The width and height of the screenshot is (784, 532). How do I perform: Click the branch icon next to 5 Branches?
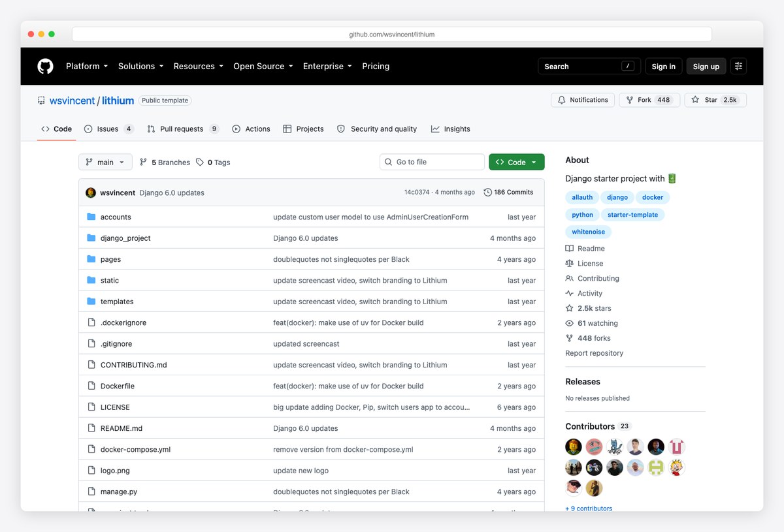tap(144, 163)
